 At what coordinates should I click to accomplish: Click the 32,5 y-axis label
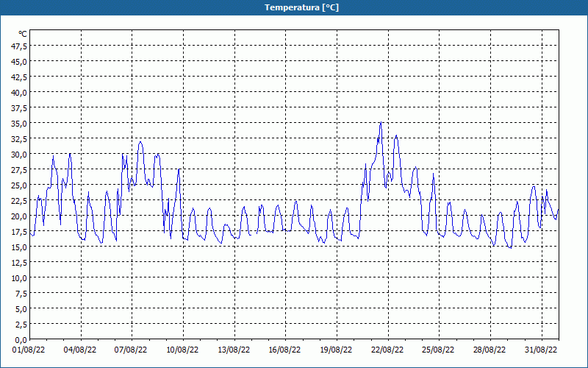tap(20, 139)
